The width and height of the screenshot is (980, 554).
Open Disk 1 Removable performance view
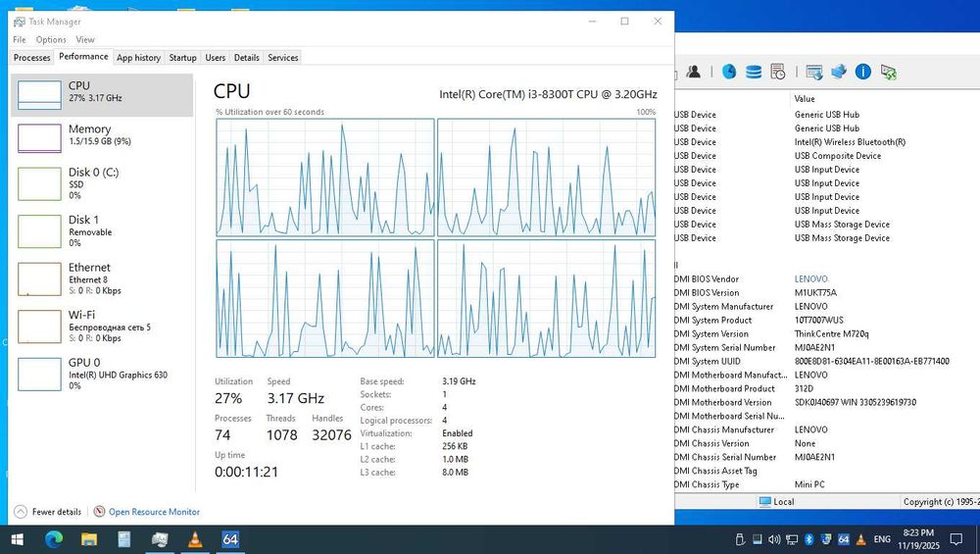(102, 230)
